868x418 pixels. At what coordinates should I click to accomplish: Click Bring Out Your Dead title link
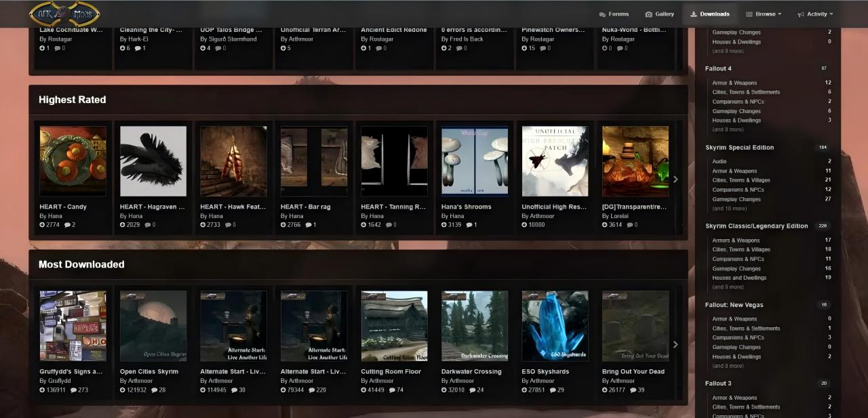point(633,371)
